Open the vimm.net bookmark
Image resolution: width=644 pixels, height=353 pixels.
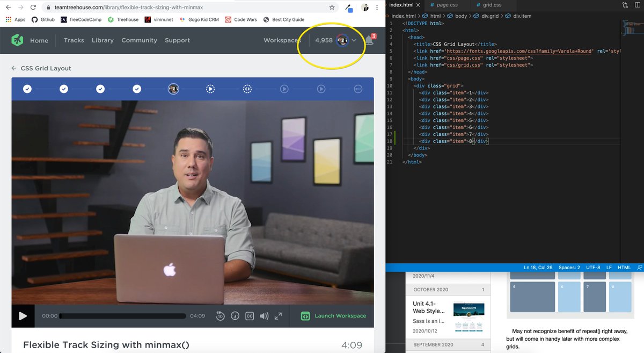point(159,19)
